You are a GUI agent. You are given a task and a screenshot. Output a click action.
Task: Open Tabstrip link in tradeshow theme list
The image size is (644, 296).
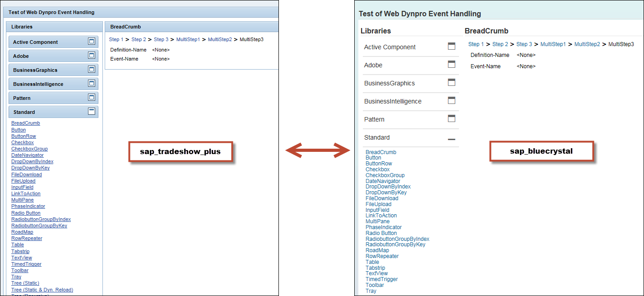[x=20, y=251]
